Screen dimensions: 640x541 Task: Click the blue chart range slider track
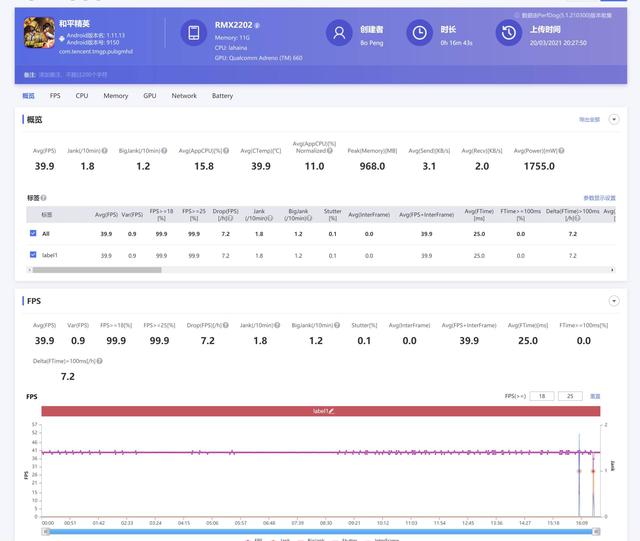[321, 532]
